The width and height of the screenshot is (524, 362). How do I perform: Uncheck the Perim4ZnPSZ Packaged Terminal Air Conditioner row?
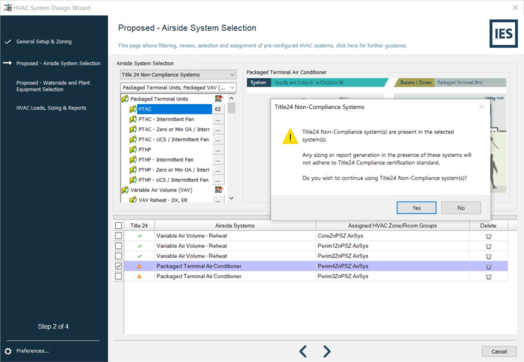(118, 266)
